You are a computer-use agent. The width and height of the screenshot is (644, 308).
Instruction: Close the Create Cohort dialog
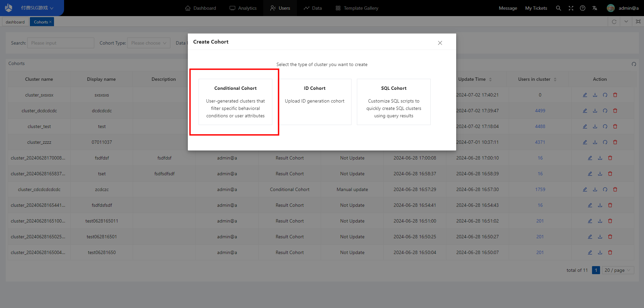(x=440, y=43)
